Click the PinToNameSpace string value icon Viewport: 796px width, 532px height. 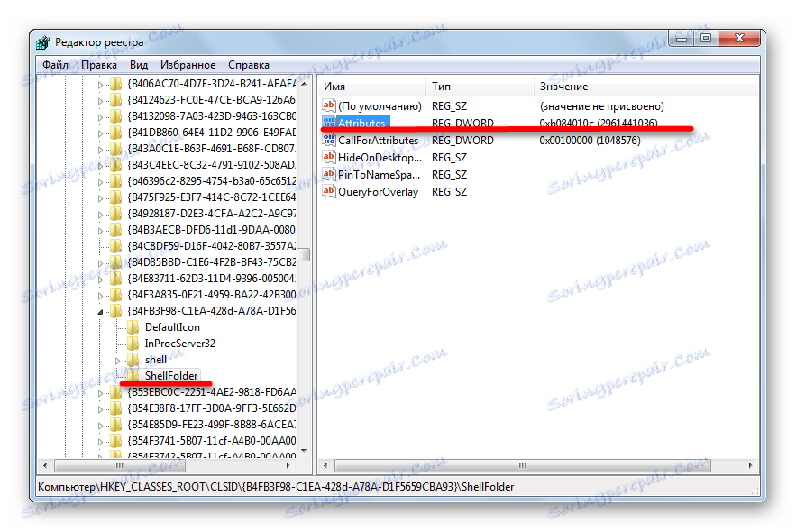tap(328, 174)
